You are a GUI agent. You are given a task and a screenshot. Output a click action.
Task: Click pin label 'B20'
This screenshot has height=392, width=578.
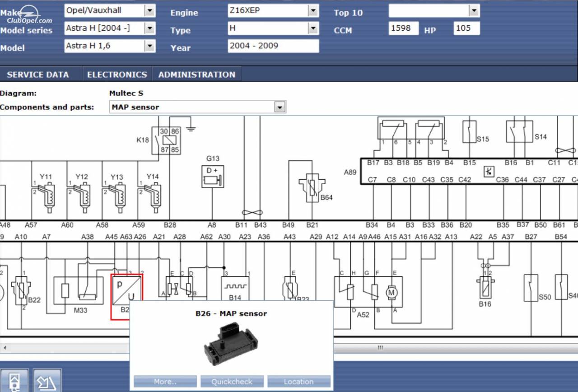[x=466, y=224]
